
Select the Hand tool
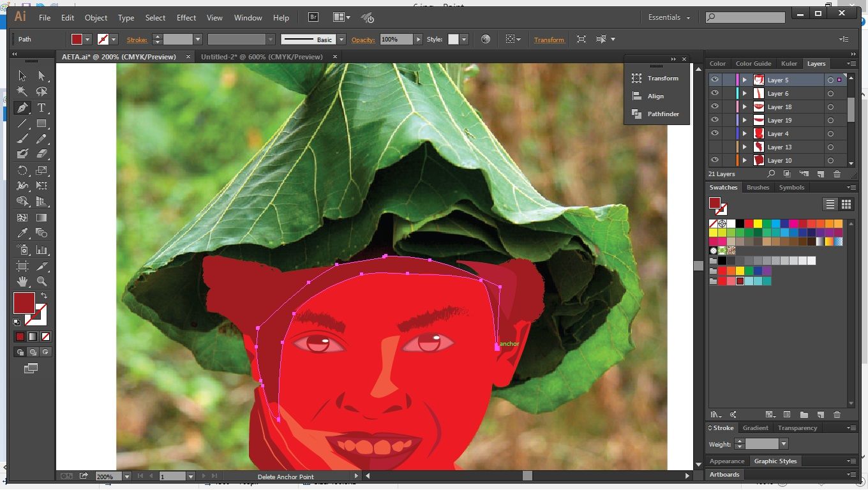pyautogui.click(x=22, y=281)
